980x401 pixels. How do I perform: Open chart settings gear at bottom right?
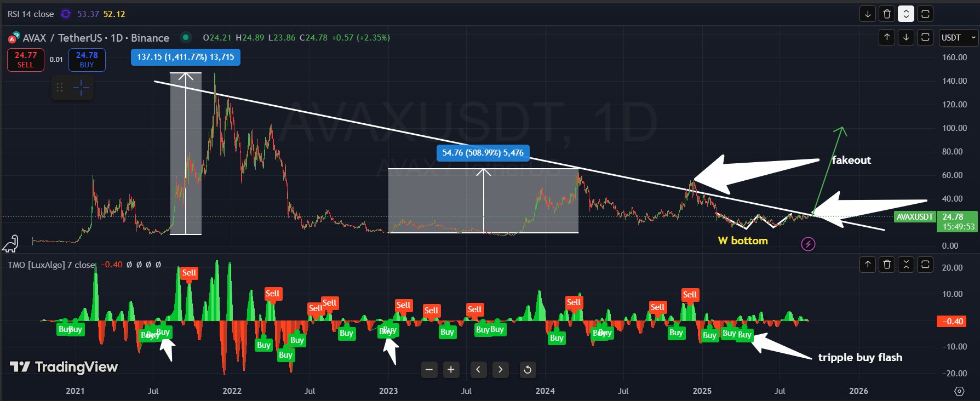coord(959,391)
